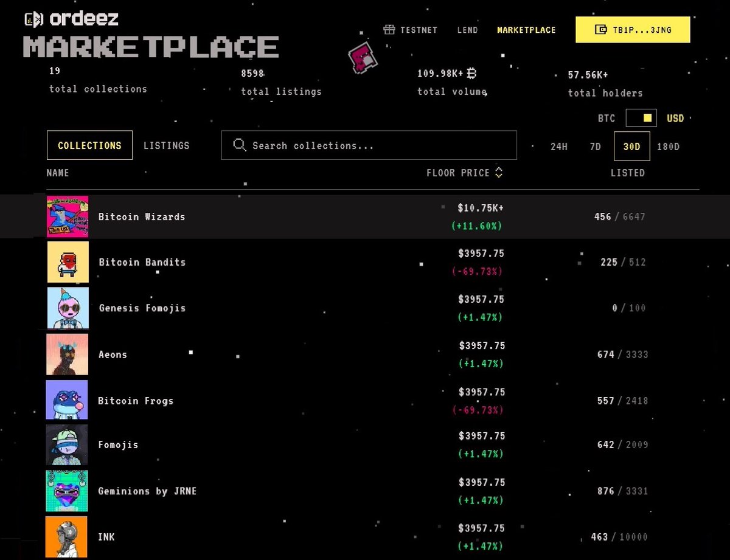Select the 30D time range

[632, 147]
